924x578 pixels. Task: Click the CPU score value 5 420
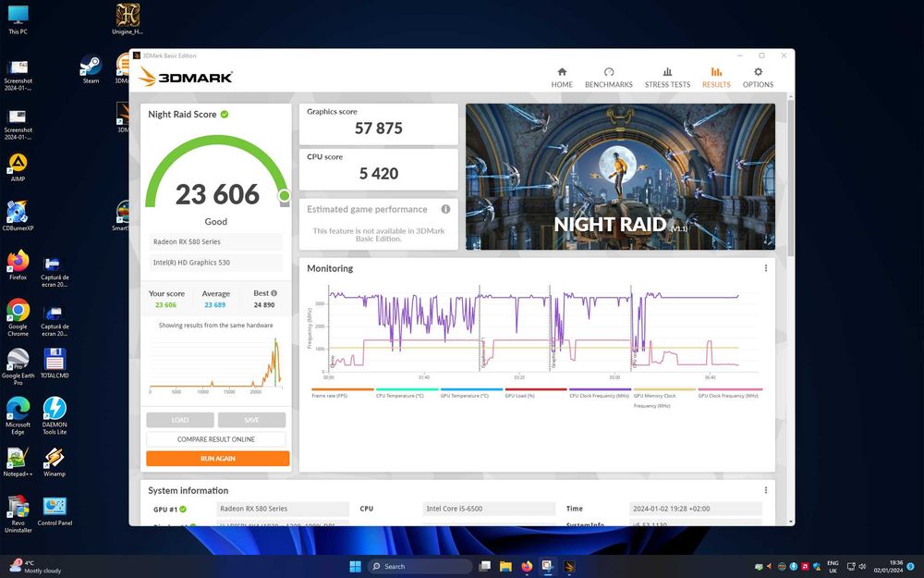pyautogui.click(x=378, y=174)
